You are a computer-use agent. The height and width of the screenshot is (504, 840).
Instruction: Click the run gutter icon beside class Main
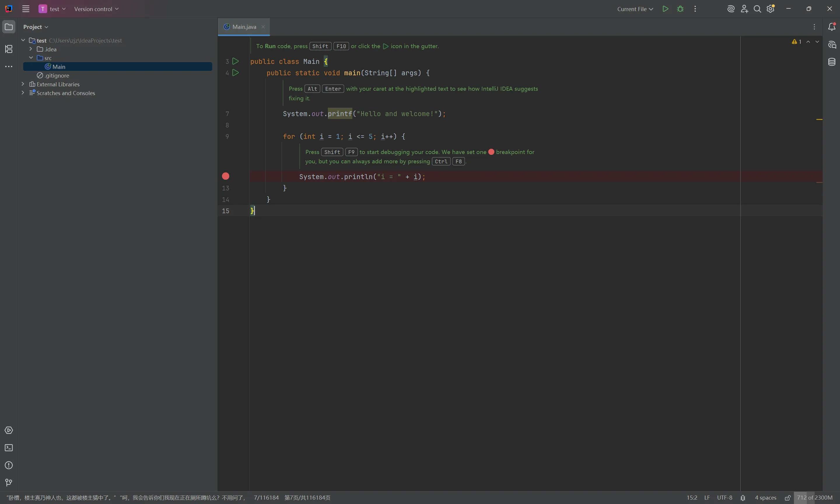(235, 61)
